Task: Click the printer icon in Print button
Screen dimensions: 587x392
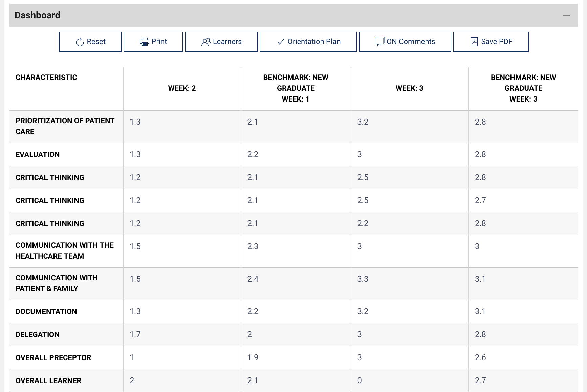Action: 144,42
